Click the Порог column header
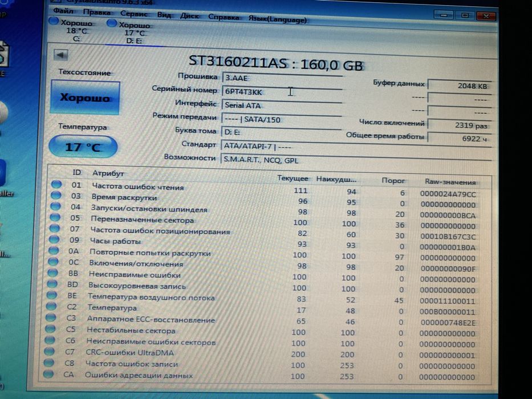This screenshot has height=399, width=532. 393,181
